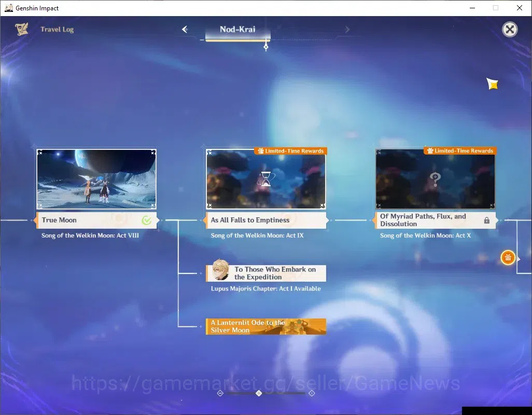The width and height of the screenshot is (532, 415).
Task: Click the Travel Log quill icon
Action: click(x=22, y=29)
